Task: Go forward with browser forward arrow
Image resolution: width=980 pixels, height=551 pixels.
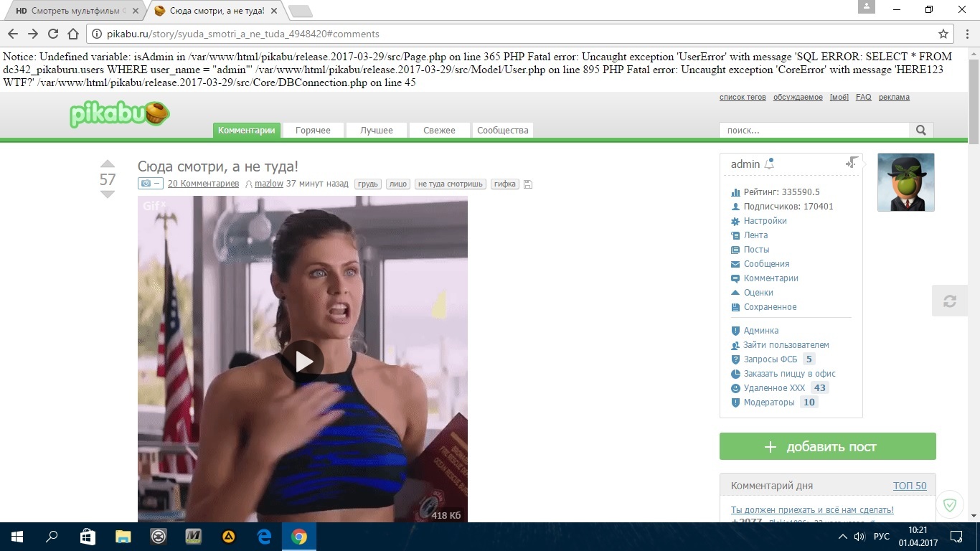Action: pos(32,34)
